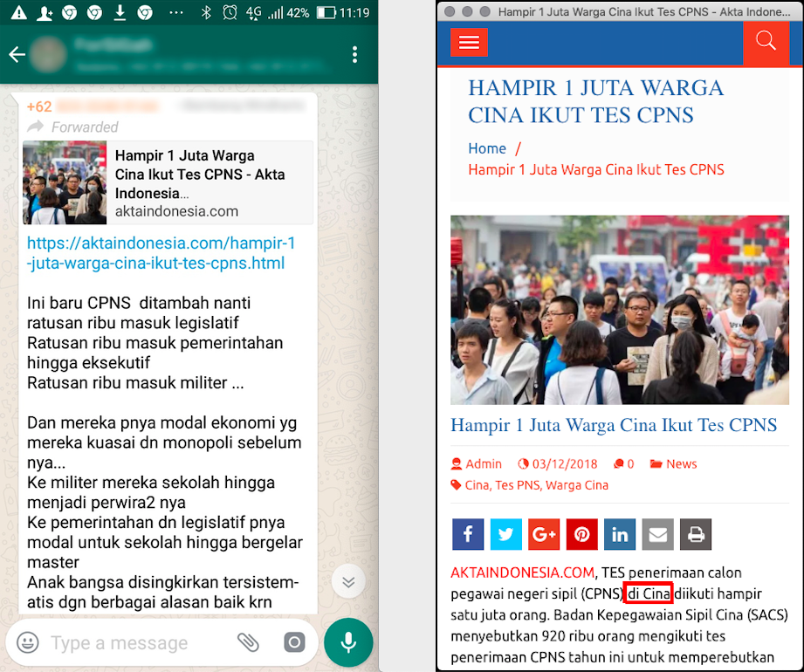
Task: Go to Home breadcrumb link
Action: pyautogui.click(x=487, y=148)
